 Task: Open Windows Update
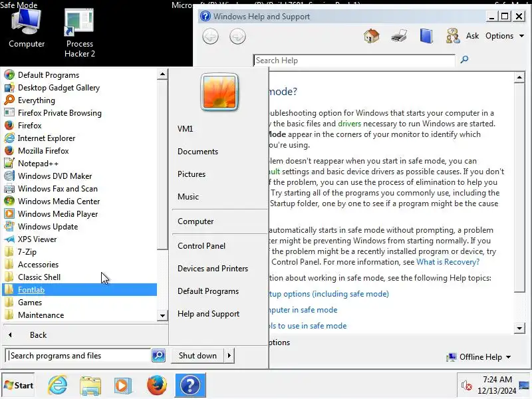pos(80,227)
